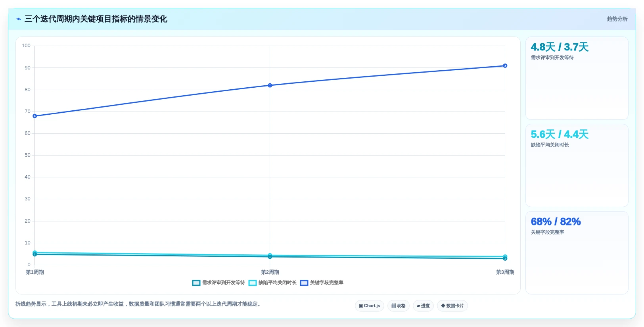
Task: Click 缺陷平均关闭时长 data point at 第1周期
Action: 35,252
